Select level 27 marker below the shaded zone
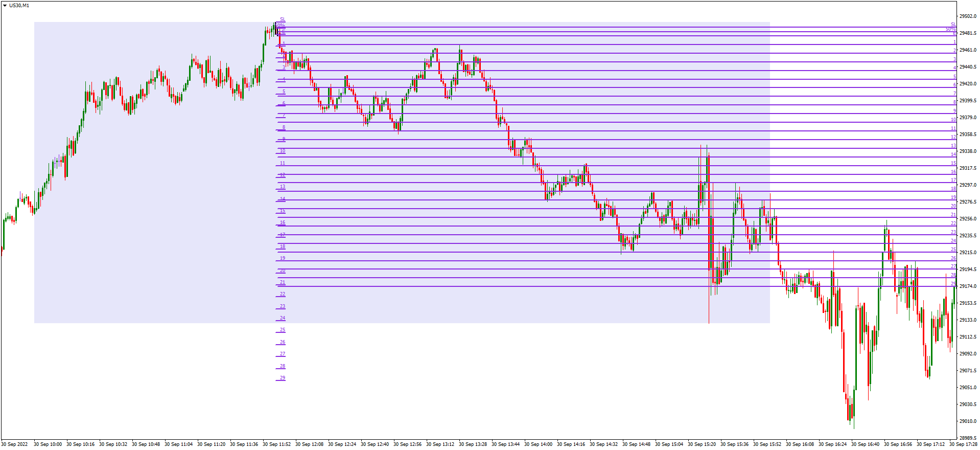This screenshot has height=450, width=980. (x=283, y=354)
